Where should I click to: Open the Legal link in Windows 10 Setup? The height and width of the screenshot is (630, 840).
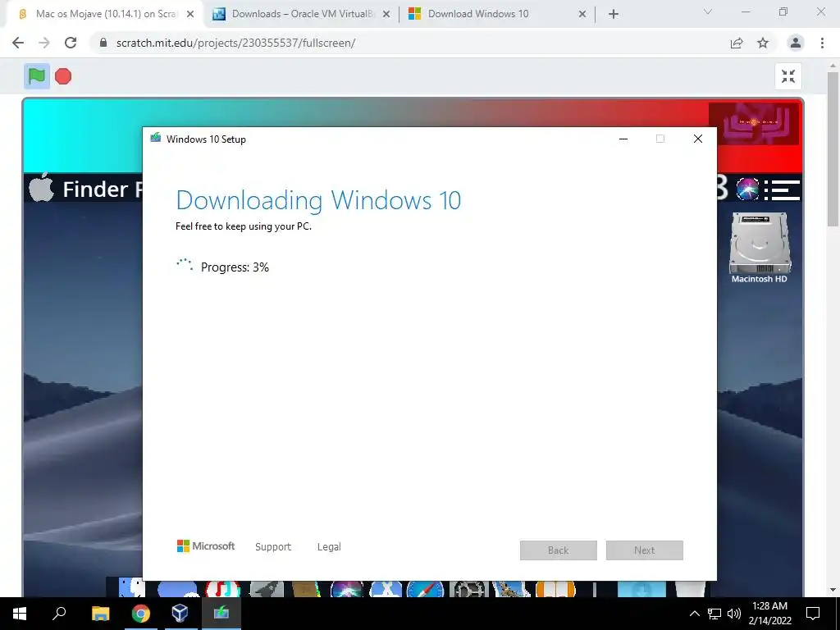click(x=329, y=546)
